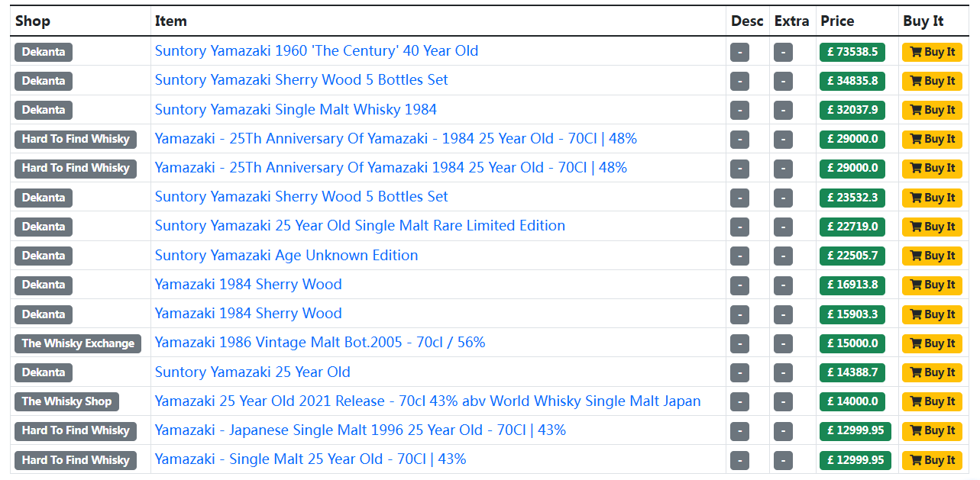
Task: Open Yamazaki 1986 Vintage Malt Bot.2005 link
Action: [320, 343]
